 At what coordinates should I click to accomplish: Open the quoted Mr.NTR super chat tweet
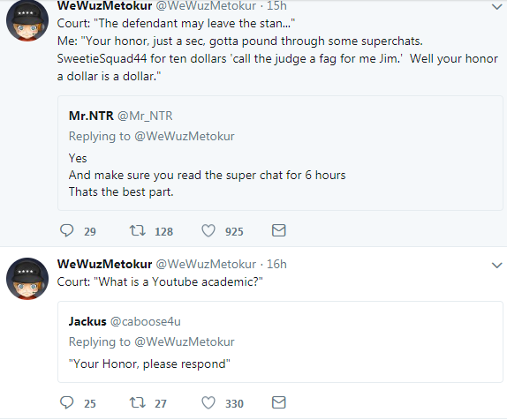280,154
